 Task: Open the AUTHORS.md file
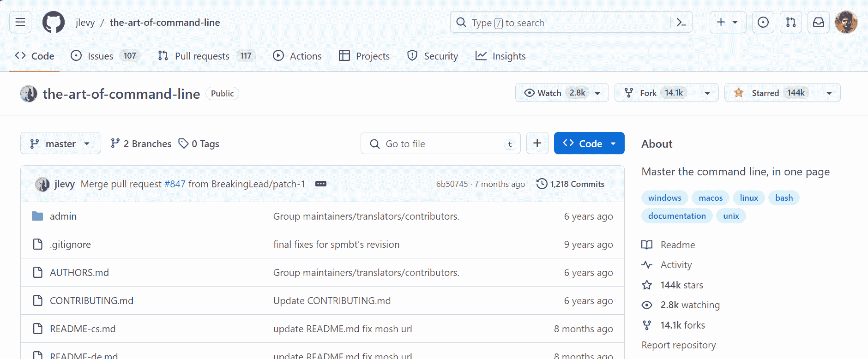79,272
